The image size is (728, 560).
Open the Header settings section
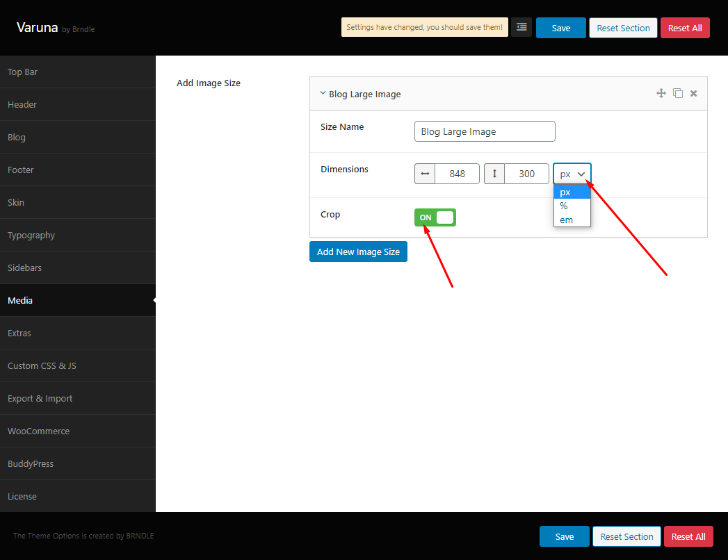(x=78, y=104)
